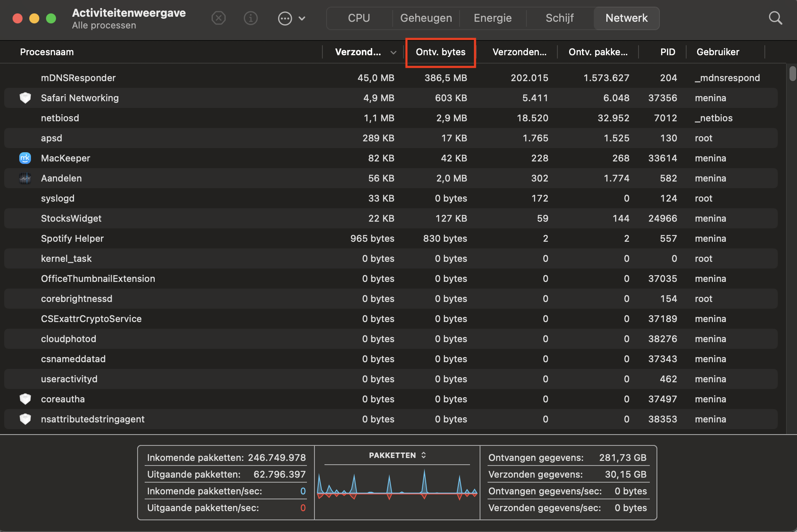Open the process info icon
Image resolution: width=797 pixels, height=532 pixels.
pos(250,18)
